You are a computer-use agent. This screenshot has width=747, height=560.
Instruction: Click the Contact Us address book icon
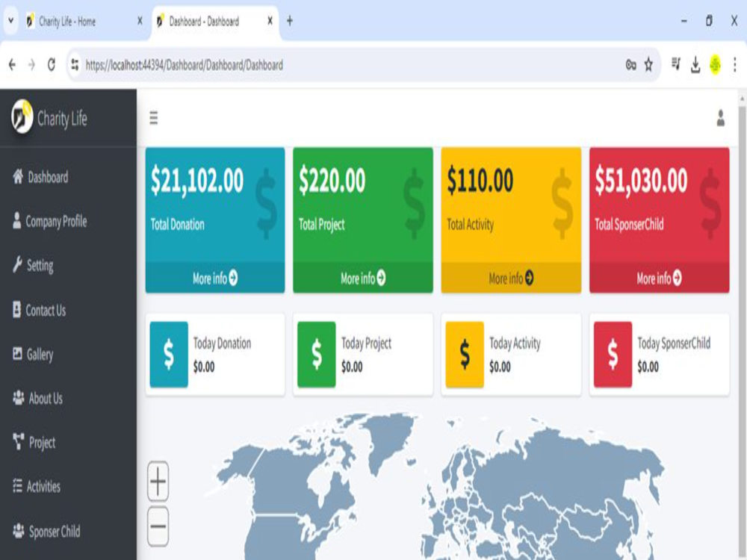(16, 310)
